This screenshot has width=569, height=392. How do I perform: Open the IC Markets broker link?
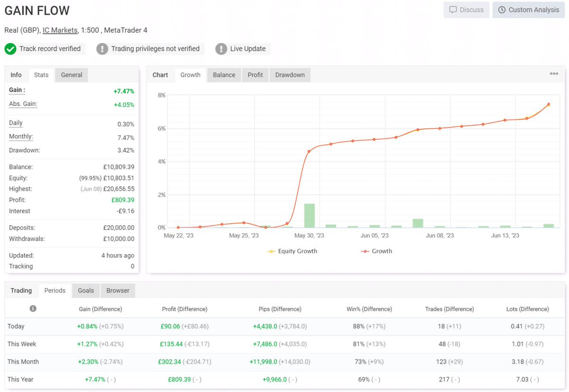[x=60, y=30]
